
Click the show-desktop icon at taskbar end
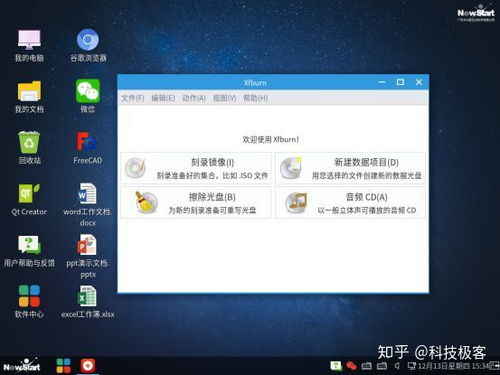coord(495,366)
